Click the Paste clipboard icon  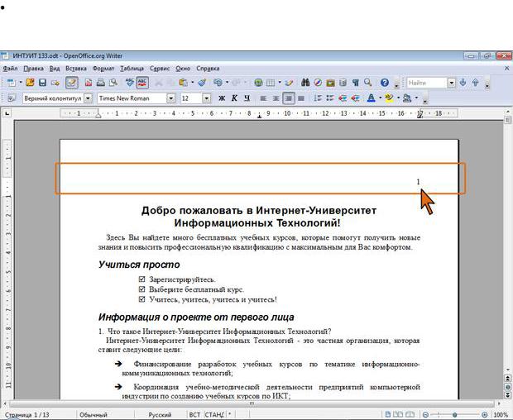pos(183,83)
